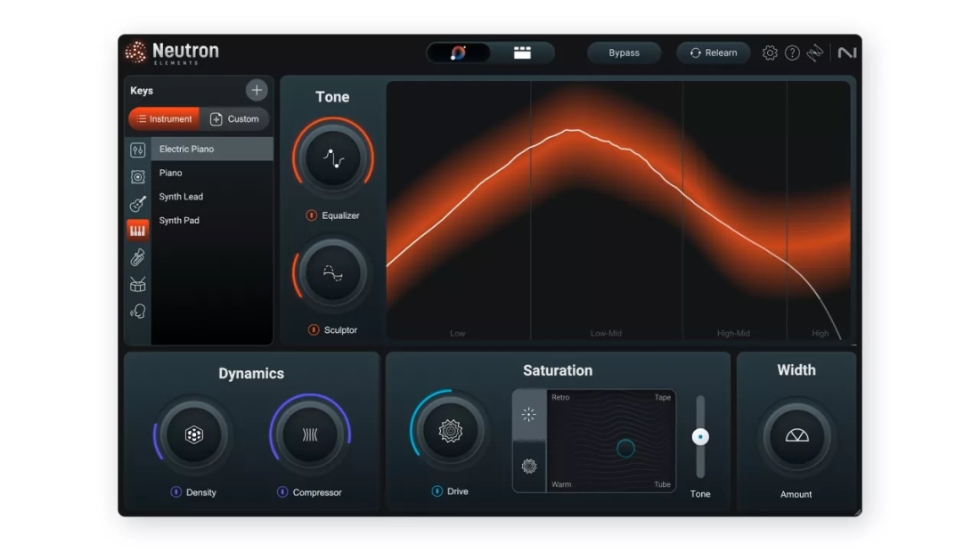Adjust the Saturation Tone slider
The height and width of the screenshot is (551, 980).
pyautogui.click(x=700, y=436)
